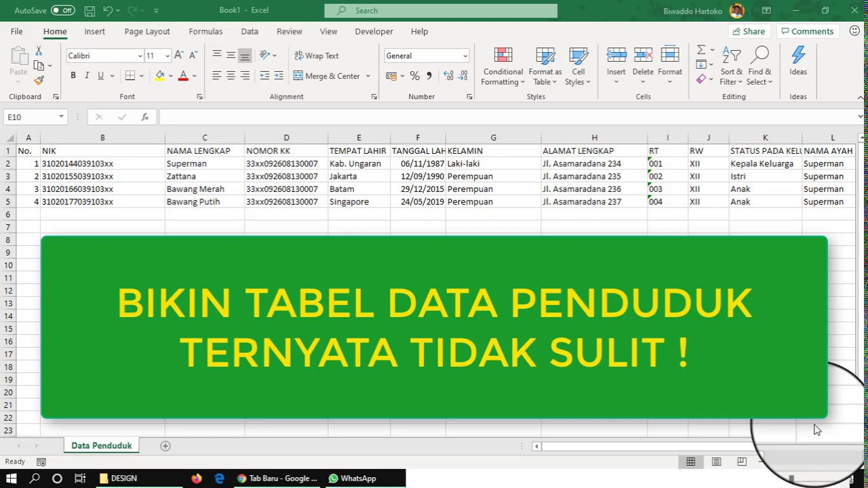Click cell containing Bawang Merah
This screenshot has width=868, height=488.
(x=205, y=189)
